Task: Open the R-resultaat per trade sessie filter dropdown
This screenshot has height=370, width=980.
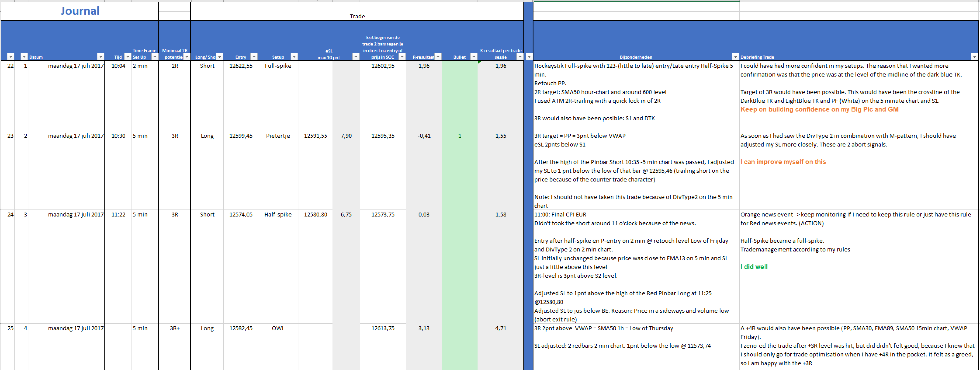Action: [x=520, y=57]
